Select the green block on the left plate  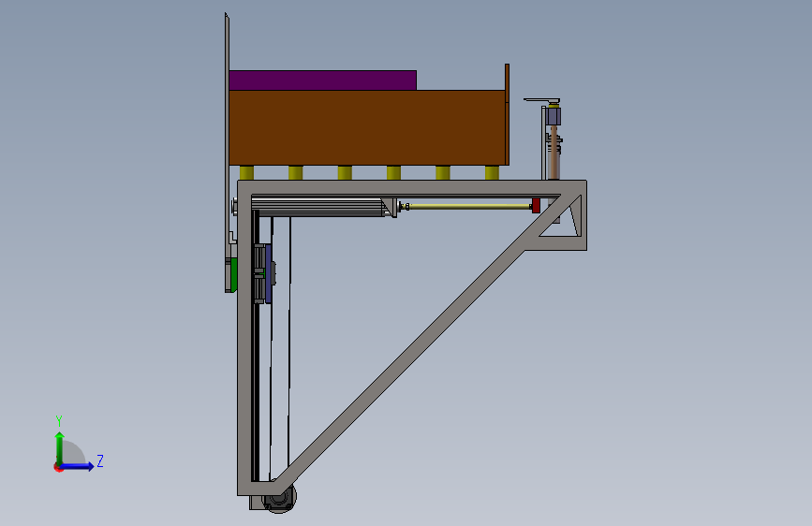point(234,273)
